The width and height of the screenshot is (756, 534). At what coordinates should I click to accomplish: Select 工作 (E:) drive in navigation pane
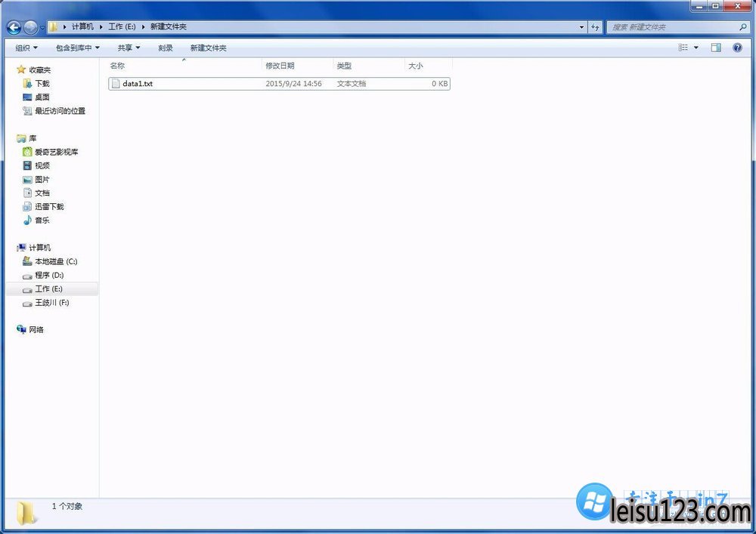pyautogui.click(x=48, y=289)
